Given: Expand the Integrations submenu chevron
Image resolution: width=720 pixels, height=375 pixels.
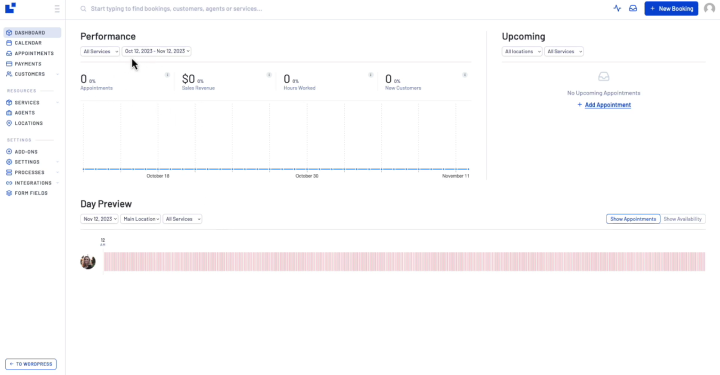Looking at the screenshot, I should 57,183.
